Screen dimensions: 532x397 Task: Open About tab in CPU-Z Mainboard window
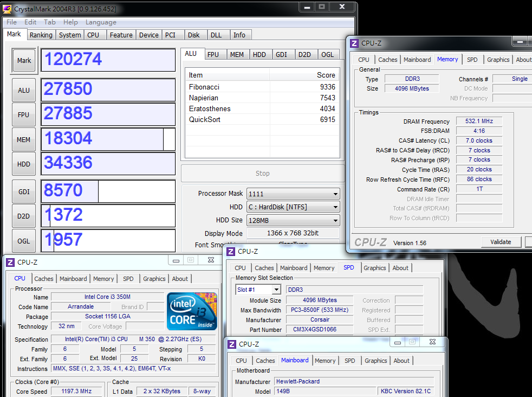click(401, 361)
